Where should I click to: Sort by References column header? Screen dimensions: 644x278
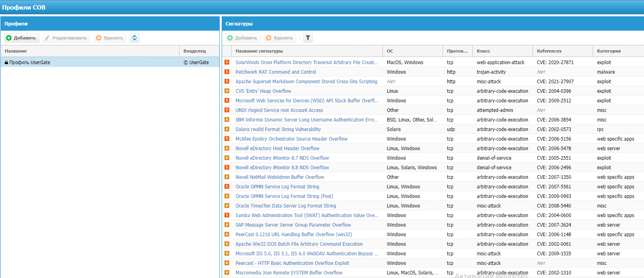click(x=563, y=51)
